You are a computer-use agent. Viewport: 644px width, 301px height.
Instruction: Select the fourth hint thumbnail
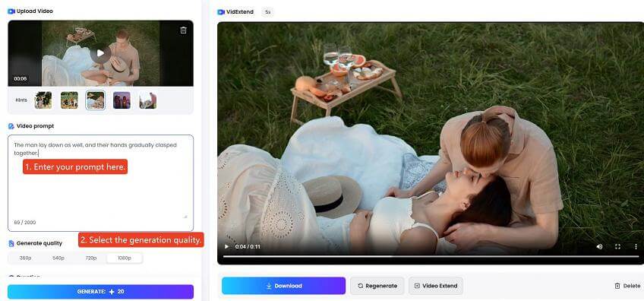[122, 100]
